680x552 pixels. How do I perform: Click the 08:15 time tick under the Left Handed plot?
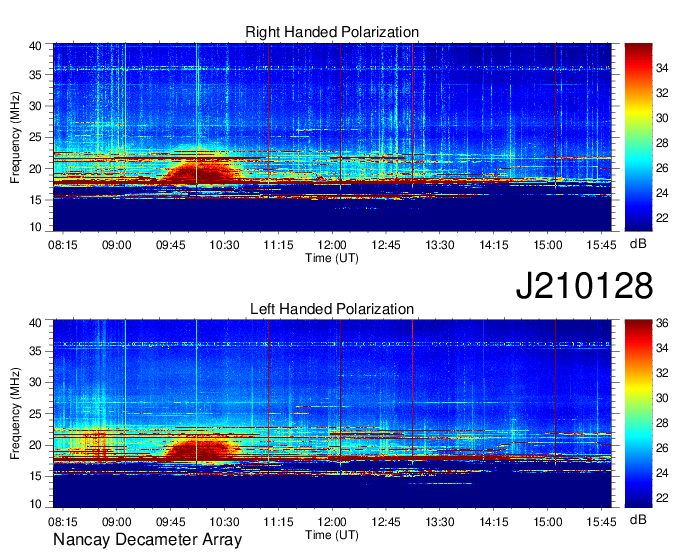click(x=63, y=522)
